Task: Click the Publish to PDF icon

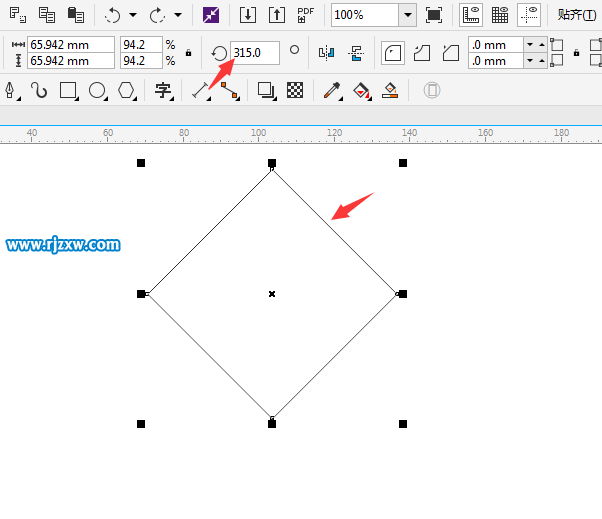Action: point(306,15)
